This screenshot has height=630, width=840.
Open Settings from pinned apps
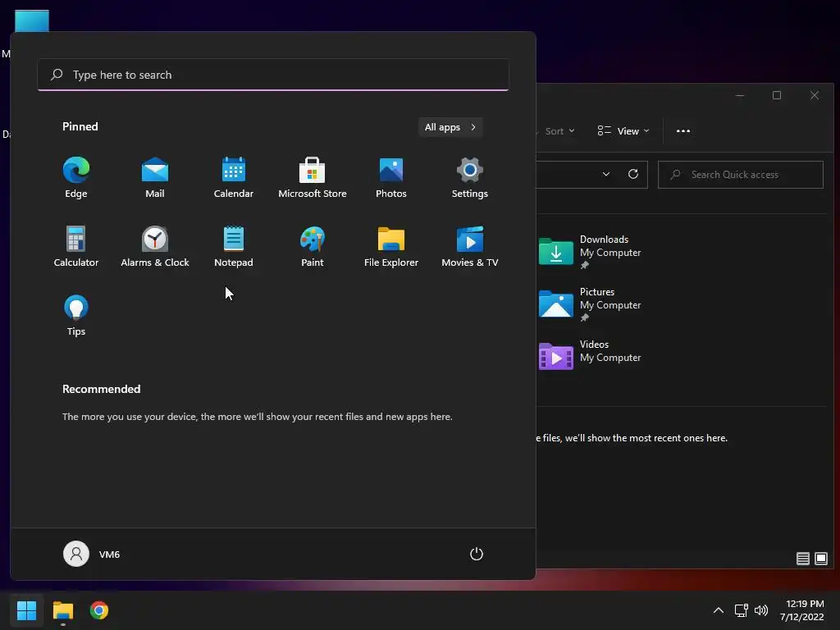click(470, 178)
